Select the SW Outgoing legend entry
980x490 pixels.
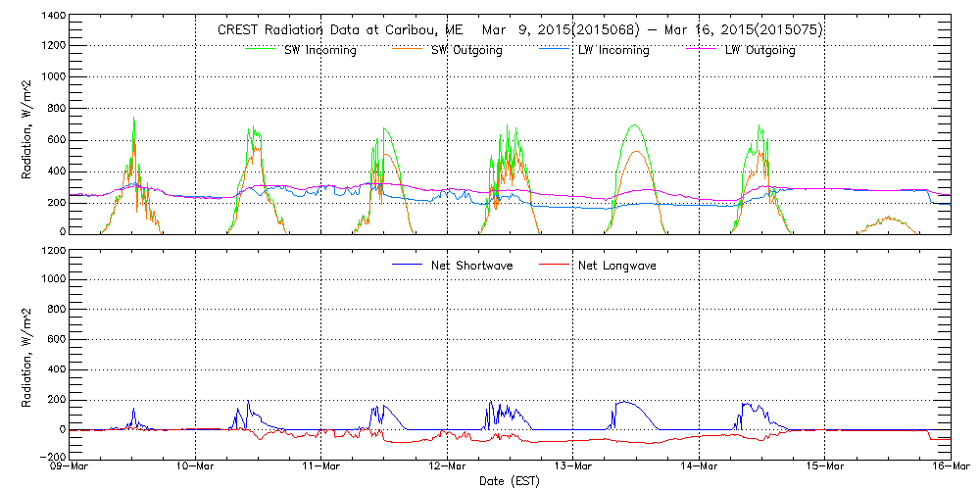tap(466, 50)
